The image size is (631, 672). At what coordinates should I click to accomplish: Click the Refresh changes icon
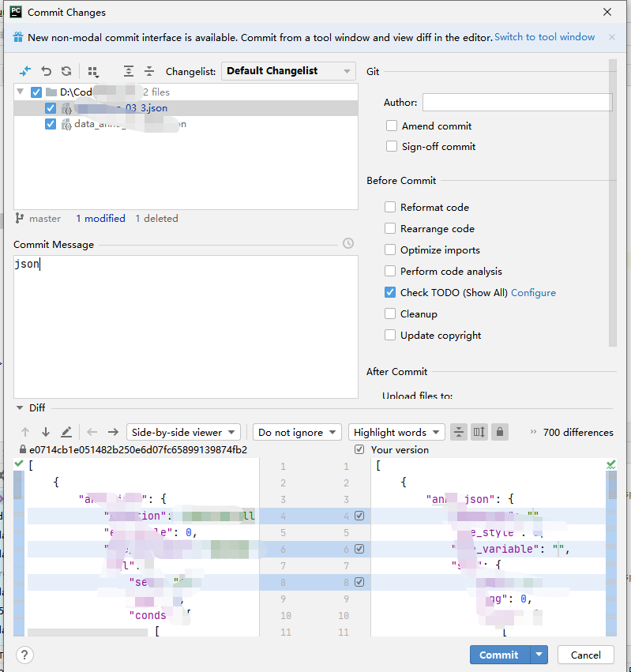(66, 71)
